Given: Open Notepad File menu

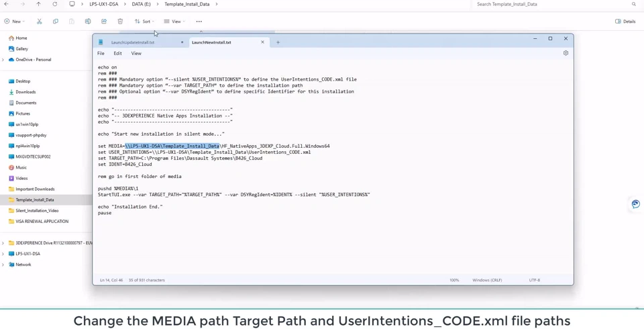Looking at the screenshot, I should [x=101, y=54].
